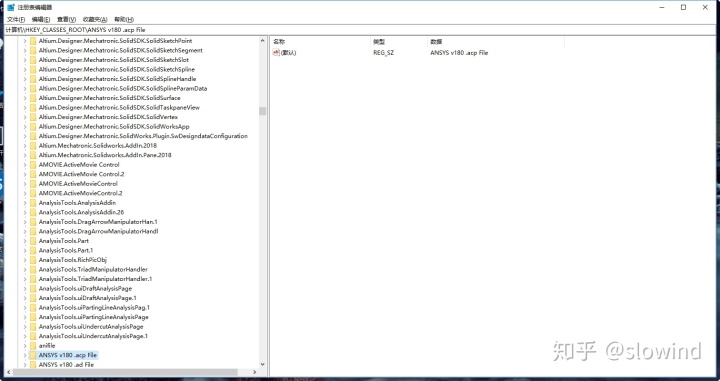The image size is (720, 381).
Task: Click the Registry Editor title bar icon
Action: (x=11, y=7)
